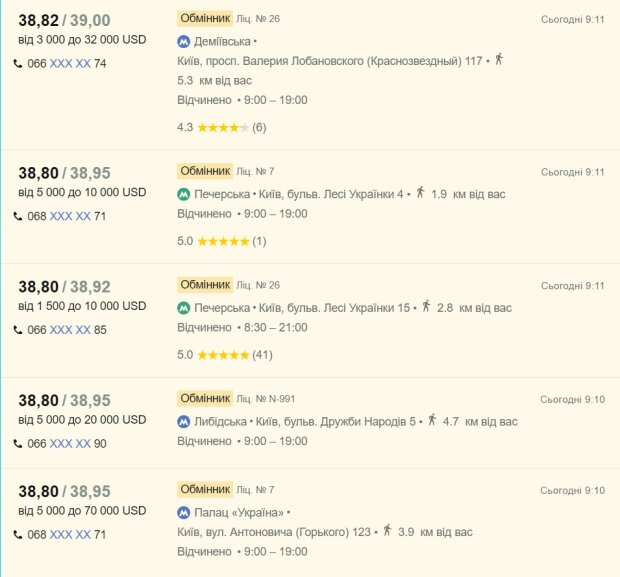Click the address вул. Антоновича (Горького) 123
Image resolution: width=620 pixels, height=577 pixels.
[x=274, y=532]
